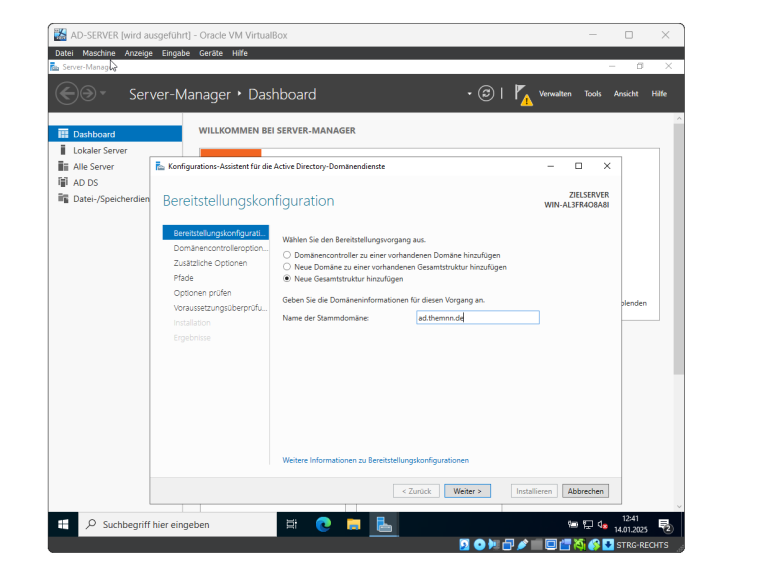Open File Explorer from the taskbar
768x569 pixels.
[353, 524]
